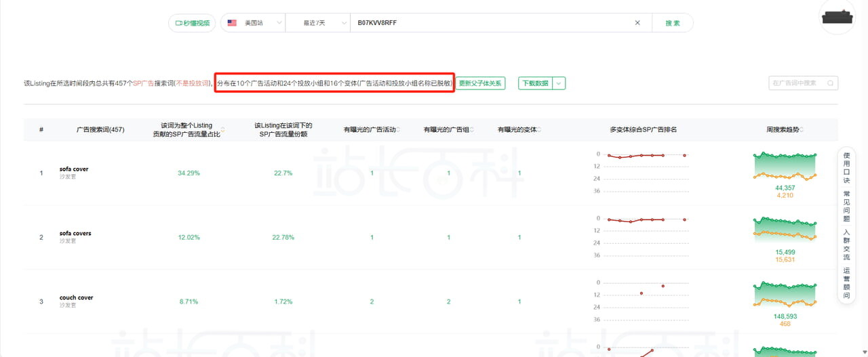The height and width of the screenshot is (357, 868).
Task: Click the ad rank chart for couch cover
Action: click(643, 301)
